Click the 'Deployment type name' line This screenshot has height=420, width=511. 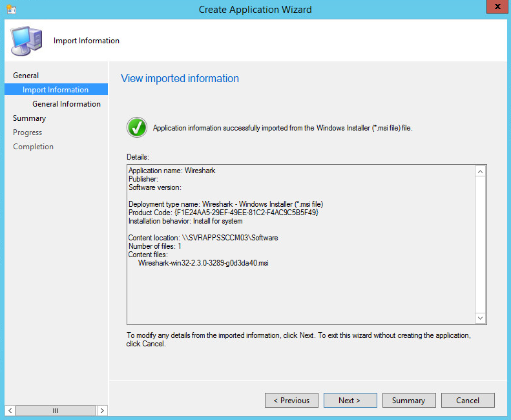(225, 204)
